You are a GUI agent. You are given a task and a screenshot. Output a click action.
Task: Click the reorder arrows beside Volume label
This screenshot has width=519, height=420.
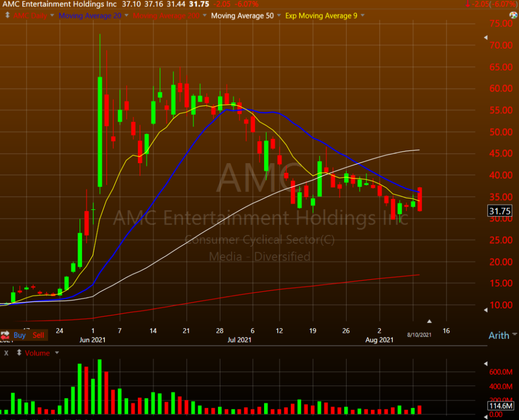click(x=19, y=353)
